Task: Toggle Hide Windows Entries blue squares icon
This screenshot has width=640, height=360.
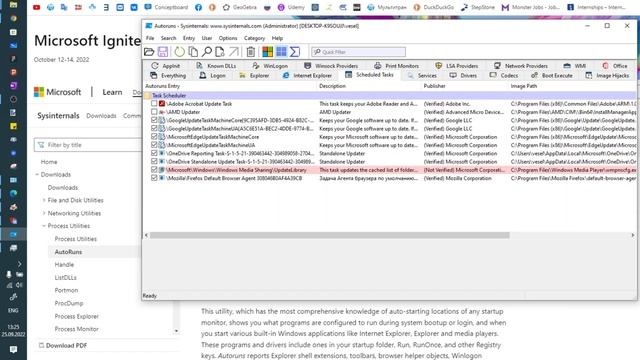Action: [x=281, y=52]
